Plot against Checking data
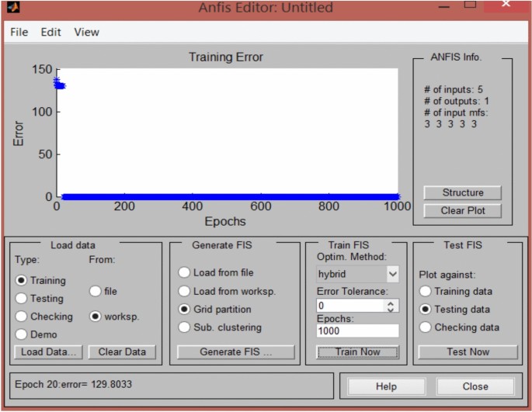The height and width of the screenshot is (412, 532). 425,327
